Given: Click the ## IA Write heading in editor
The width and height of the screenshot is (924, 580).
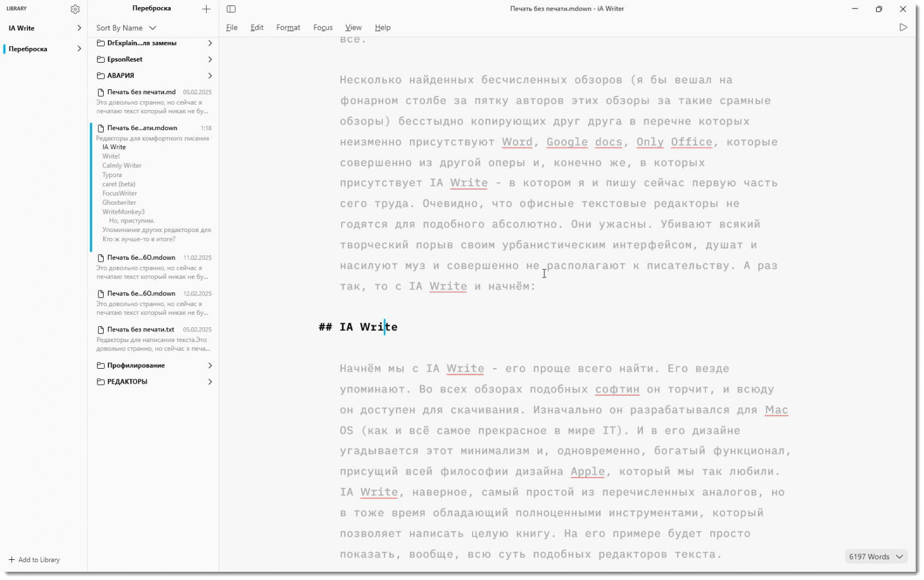Looking at the screenshot, I should coord(358,327).
